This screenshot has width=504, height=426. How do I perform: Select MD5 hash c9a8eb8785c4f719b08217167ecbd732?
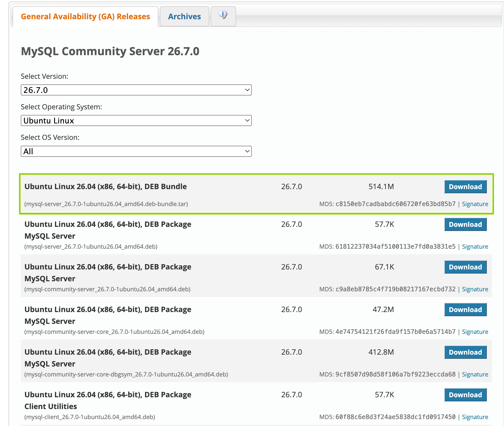pyautogui.click(x=395, y=289)
